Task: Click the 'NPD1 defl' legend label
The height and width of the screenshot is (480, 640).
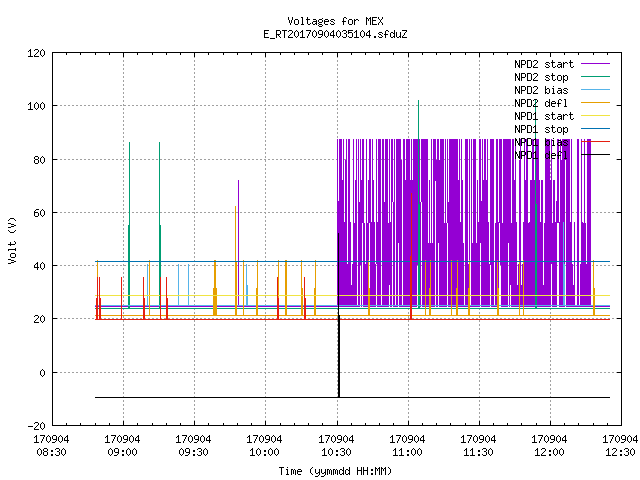Action: point(541,156)
